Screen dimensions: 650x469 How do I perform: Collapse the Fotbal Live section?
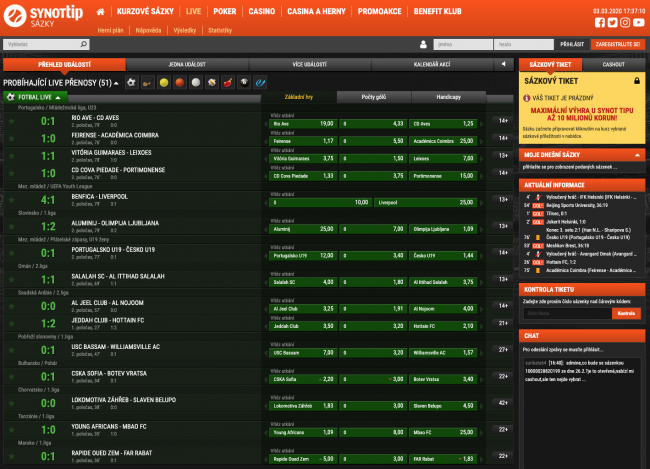59,97
